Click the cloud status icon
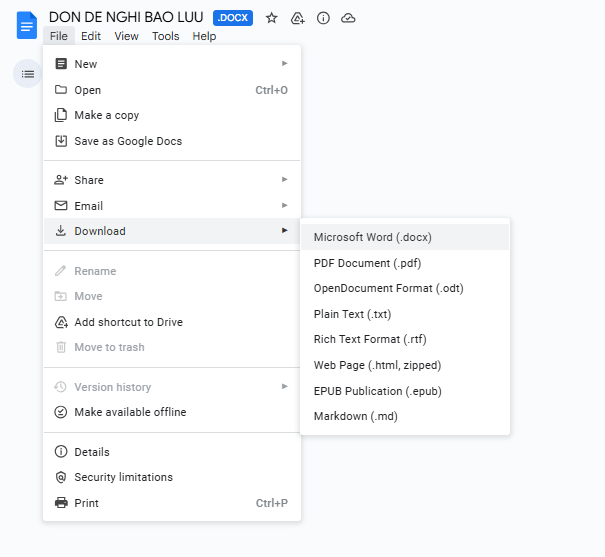Screen dimensions: 605x557 (348, 18)
